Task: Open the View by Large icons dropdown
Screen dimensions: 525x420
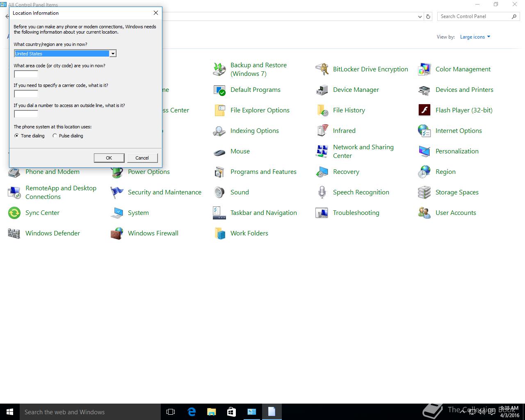Action: pyautogui.click(x=475, y=37)
